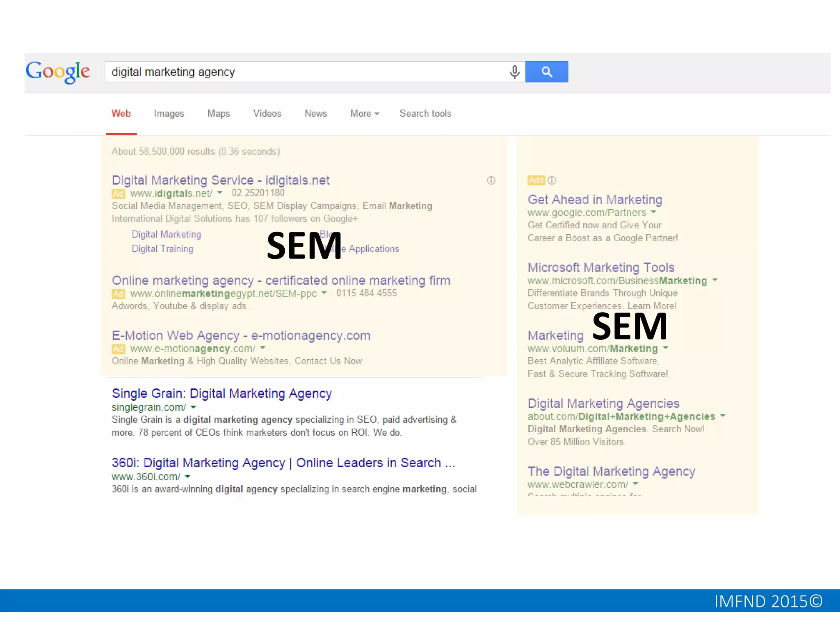Click info icon next to Ads label

pyautogui.click(x=552, y=180)
